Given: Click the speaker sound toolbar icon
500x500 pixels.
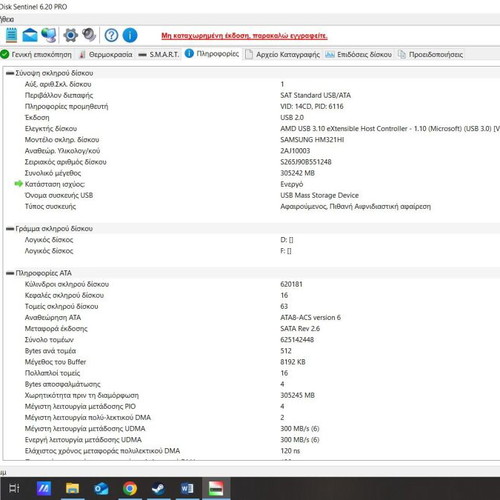Looking at the screenshot, I should 89,35.
